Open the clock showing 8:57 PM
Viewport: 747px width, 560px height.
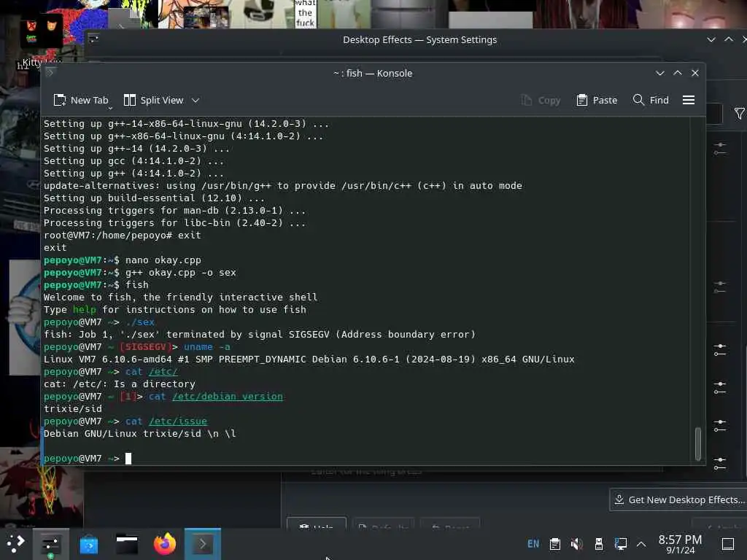680,544
